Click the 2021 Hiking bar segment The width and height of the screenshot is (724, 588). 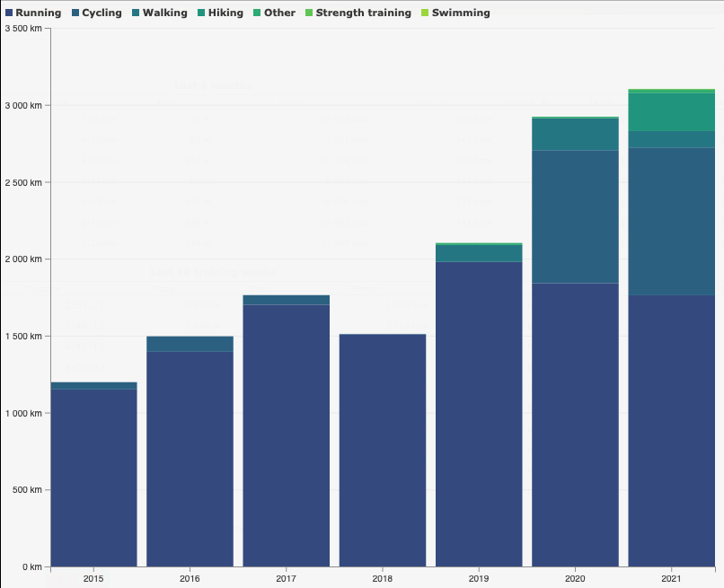671,111
